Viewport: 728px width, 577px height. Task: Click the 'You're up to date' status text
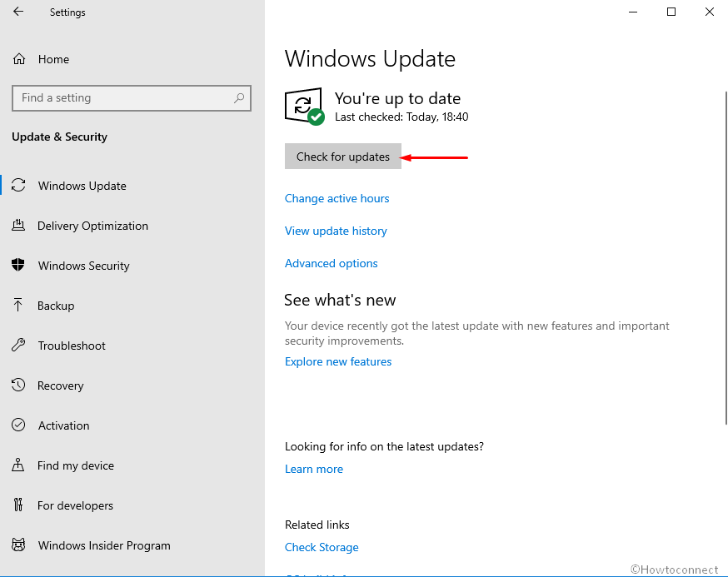(x=397, y=98)
